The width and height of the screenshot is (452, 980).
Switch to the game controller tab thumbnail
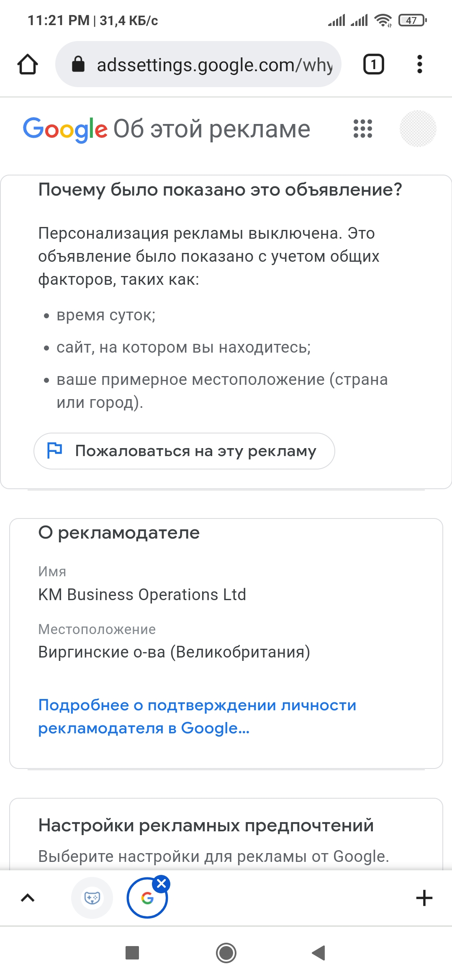click(x=92, y=898)
